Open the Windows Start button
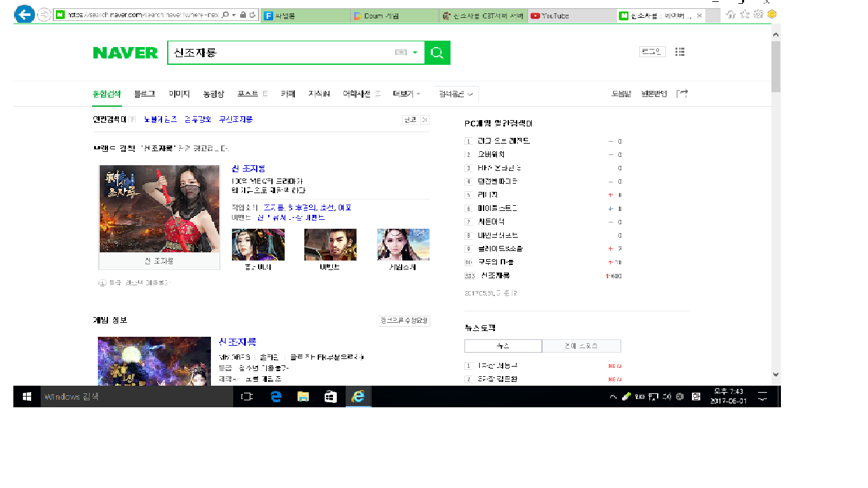Screen dimensions: 868x488 (27, 396)
